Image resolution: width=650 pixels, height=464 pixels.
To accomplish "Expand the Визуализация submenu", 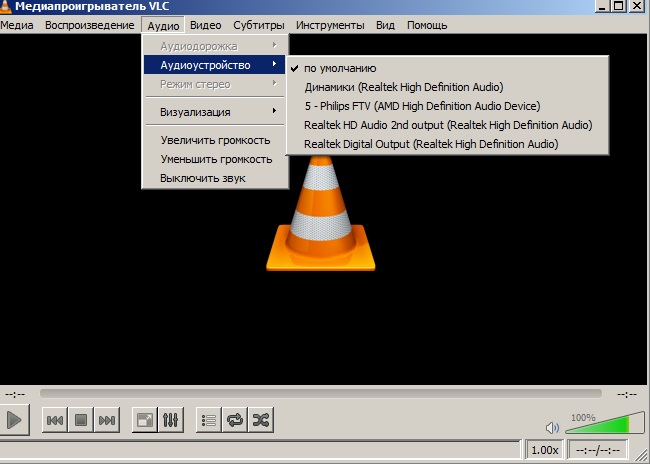I will coord(214,112).
